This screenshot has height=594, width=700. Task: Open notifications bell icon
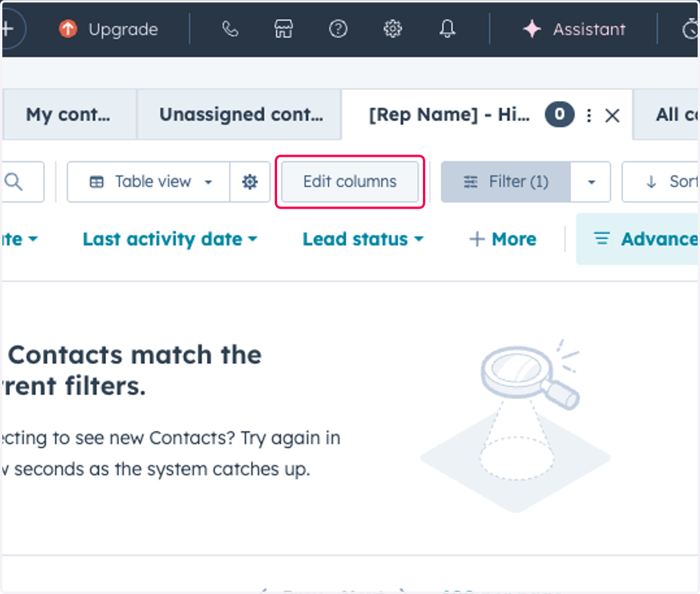447,29
